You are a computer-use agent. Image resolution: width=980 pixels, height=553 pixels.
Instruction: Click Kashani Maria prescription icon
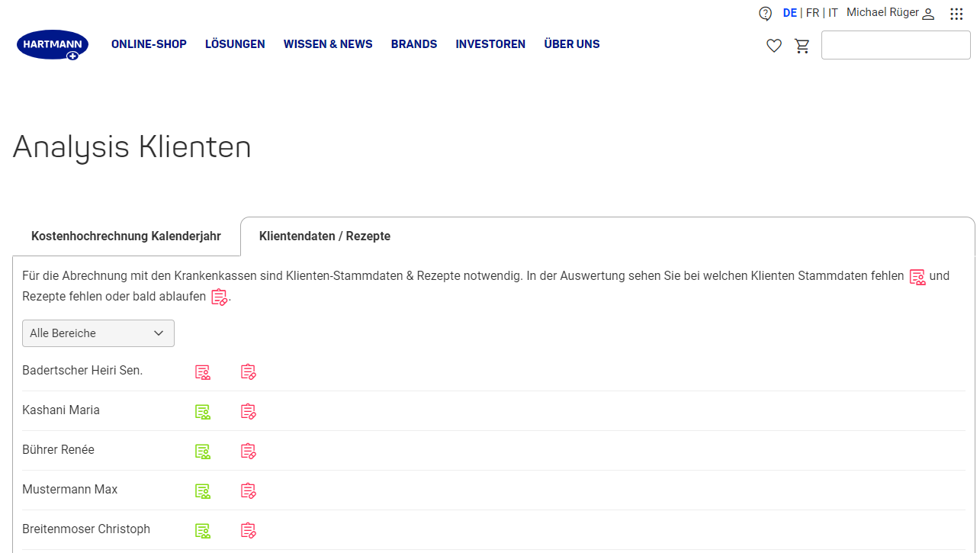[x=248, y=412]
